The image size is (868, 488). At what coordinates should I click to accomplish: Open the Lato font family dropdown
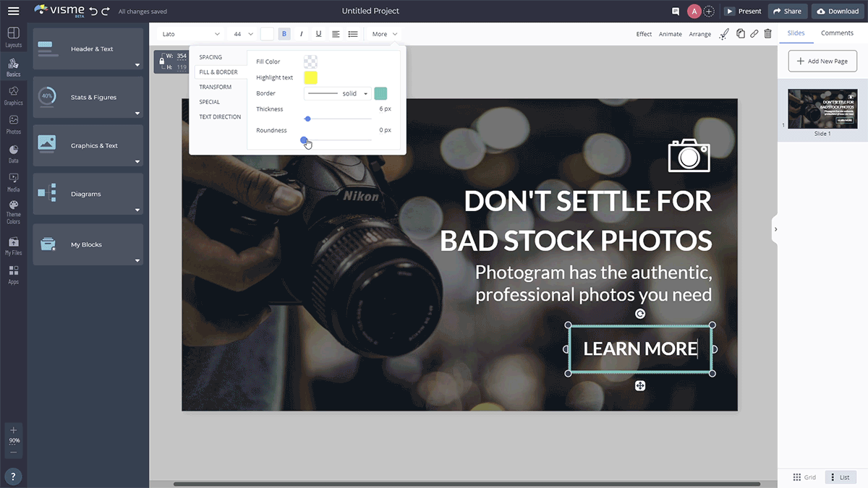pos(190,33)
